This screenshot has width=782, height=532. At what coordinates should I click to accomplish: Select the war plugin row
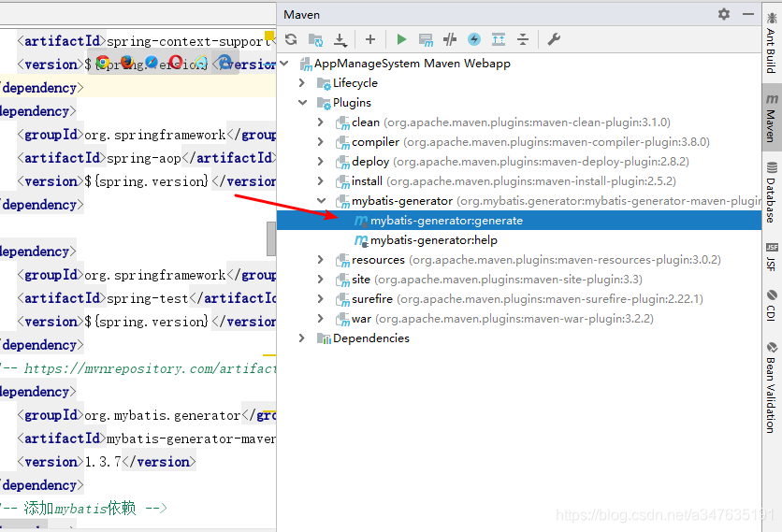519,318
